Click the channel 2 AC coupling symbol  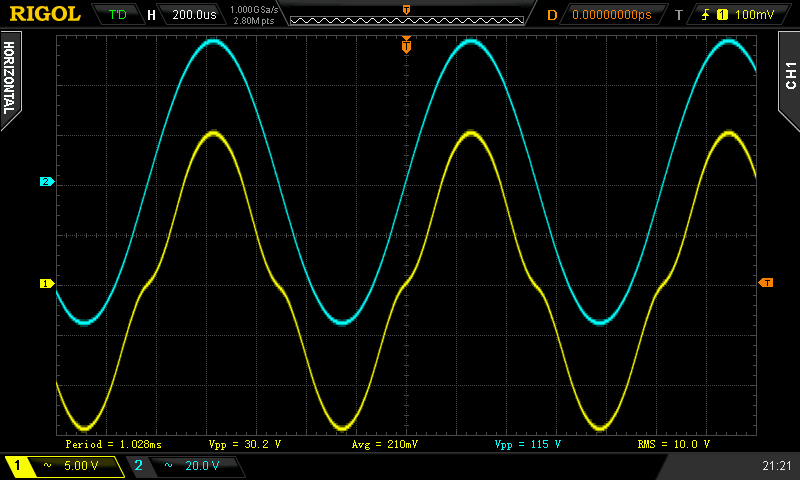tap(168, 465)
